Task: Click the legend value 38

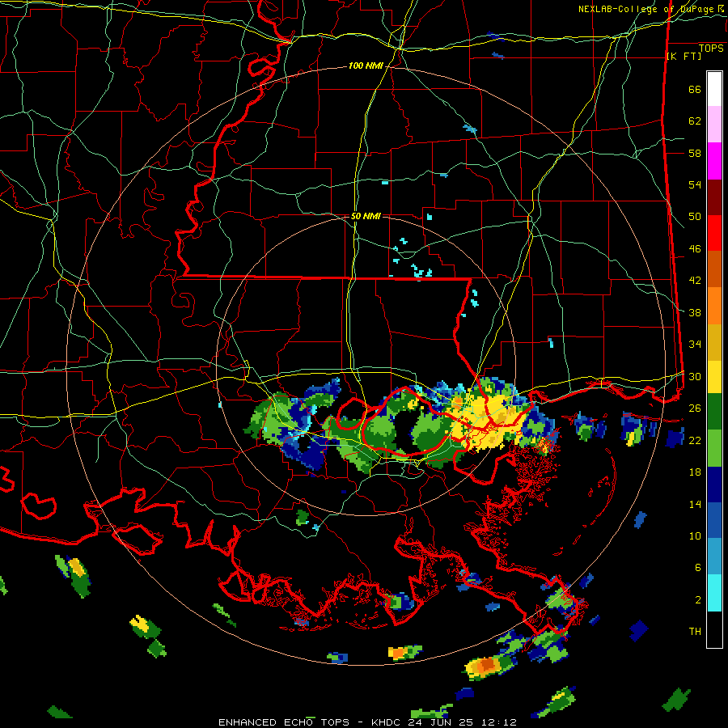Action: [695, 312]
